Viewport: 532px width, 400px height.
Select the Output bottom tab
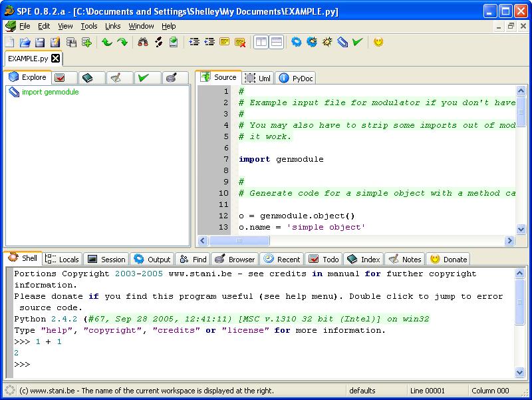[152, 260]
